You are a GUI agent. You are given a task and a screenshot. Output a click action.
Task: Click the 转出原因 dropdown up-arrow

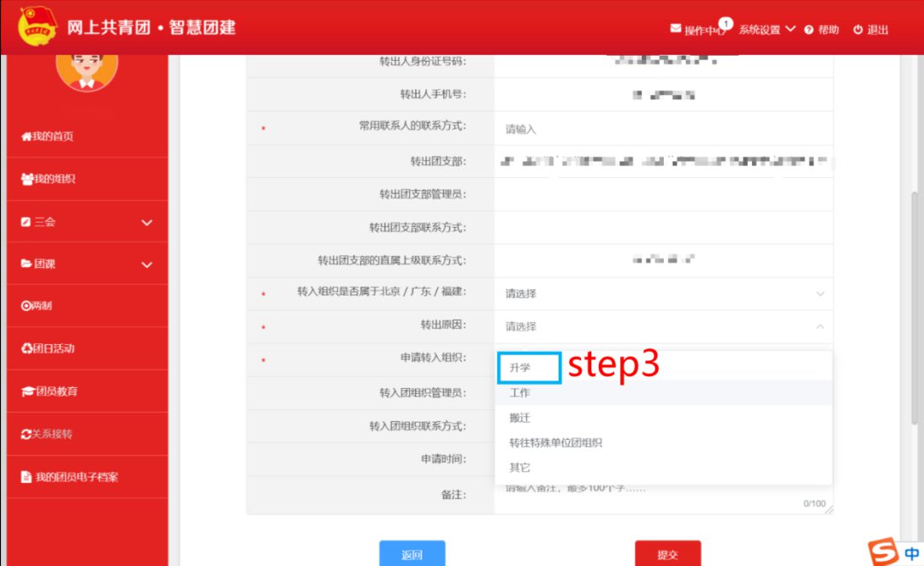tap(820, 326)
